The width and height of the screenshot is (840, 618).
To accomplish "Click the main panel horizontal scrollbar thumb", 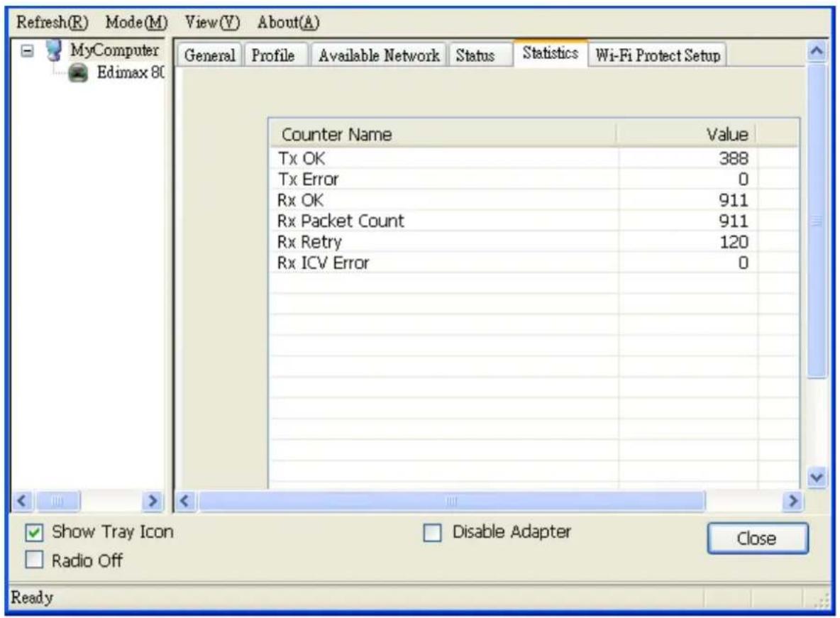I will coord(452,501).
